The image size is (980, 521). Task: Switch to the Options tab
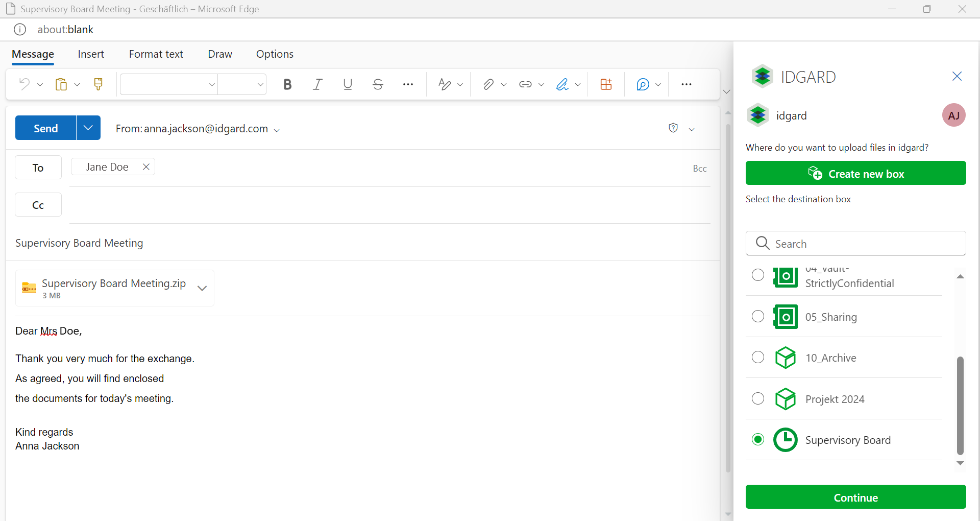275,54
